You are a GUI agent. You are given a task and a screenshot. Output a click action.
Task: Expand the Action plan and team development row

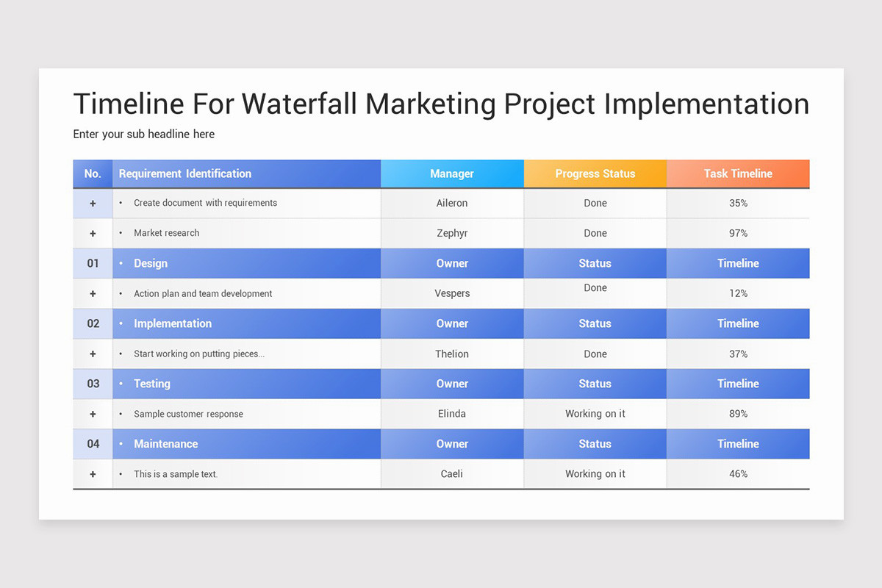point(93,293)
